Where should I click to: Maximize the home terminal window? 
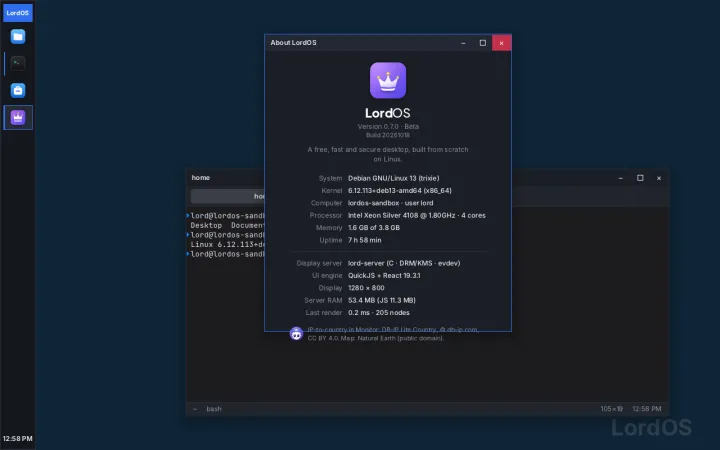point(640,178)
